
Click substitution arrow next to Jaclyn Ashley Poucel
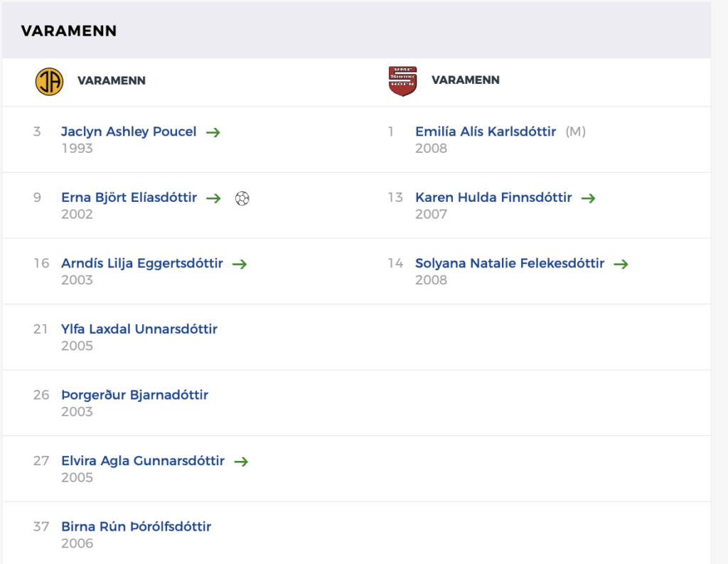[x=213, y=132]
